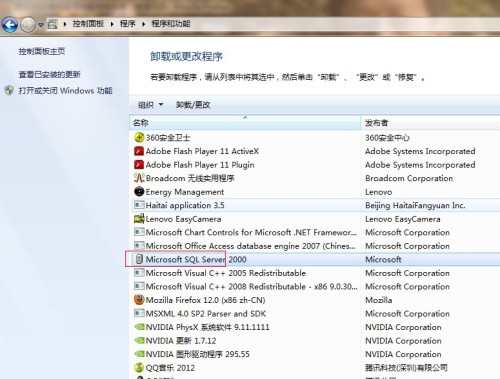Screen dimensions: 500x379
Task: Click the NVIDIA 图形驱动程序 295.55 icon
Action: point(139,354)
